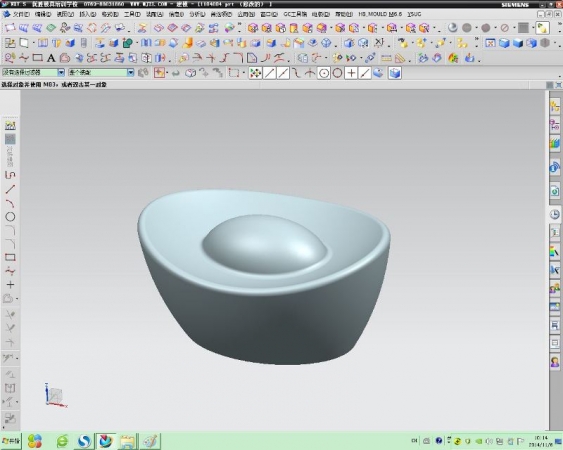Toggle Control Point snap
The width and height of the screenshot is (563, 450).
coord(296,73)
